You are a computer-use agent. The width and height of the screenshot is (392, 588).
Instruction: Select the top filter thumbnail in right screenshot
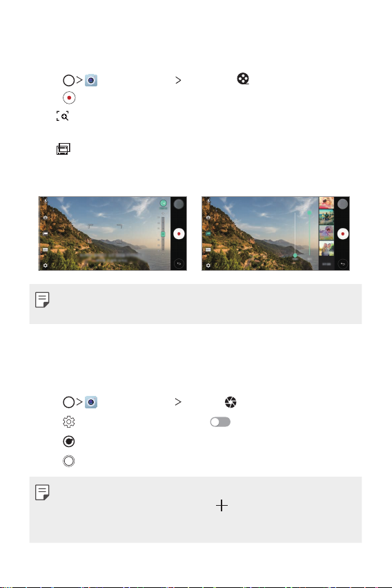(326, 203)
